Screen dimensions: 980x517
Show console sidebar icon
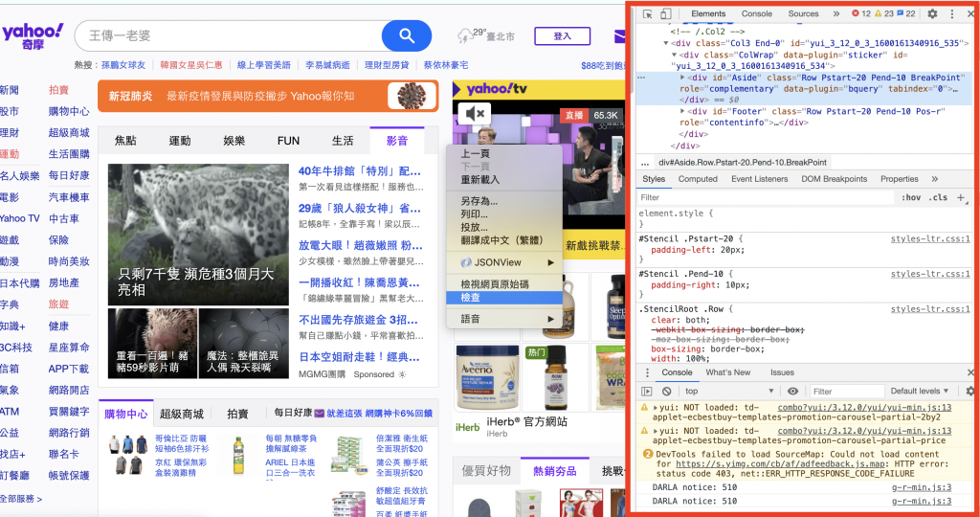(647, 392)
